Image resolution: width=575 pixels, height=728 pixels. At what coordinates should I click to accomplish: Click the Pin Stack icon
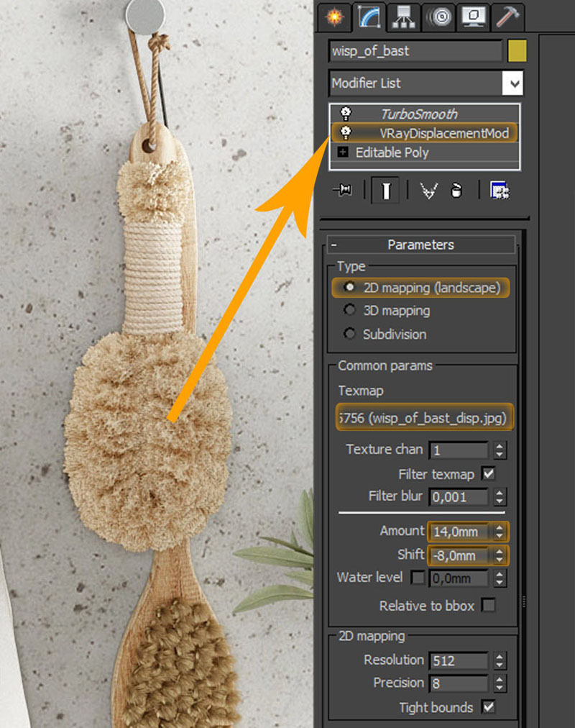[343, 190]
